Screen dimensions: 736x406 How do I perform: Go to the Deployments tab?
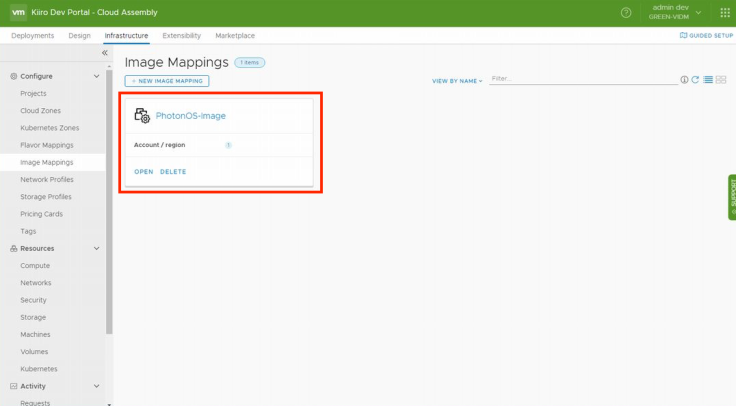point(32,36)
